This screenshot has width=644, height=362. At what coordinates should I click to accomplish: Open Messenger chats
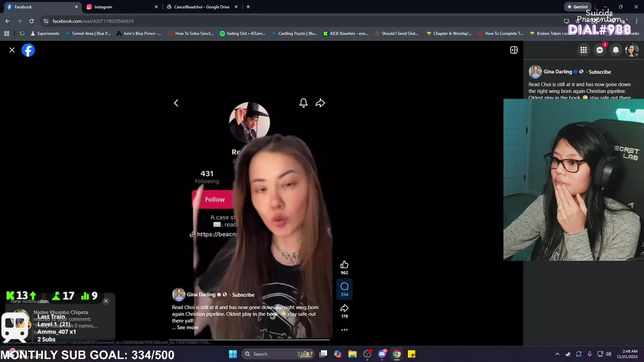point(600,50)
